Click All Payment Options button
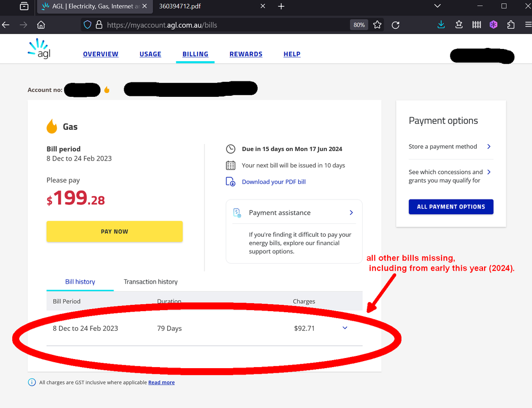 click(x=451, y=206)
